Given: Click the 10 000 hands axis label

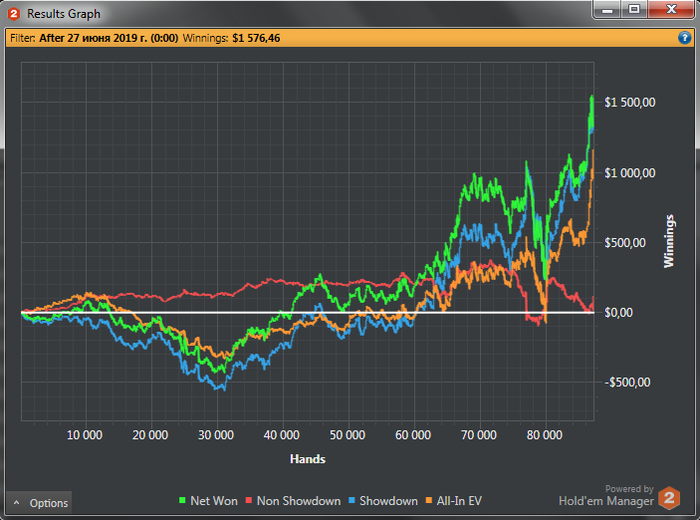Looking at the screenshot, I should pyautogui.click(x=84, y=435).
